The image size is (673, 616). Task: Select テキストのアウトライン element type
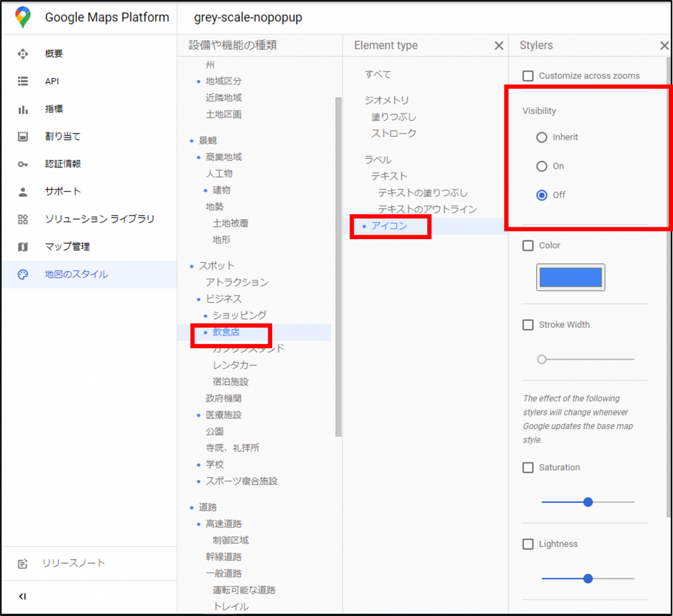coord(427,209)
